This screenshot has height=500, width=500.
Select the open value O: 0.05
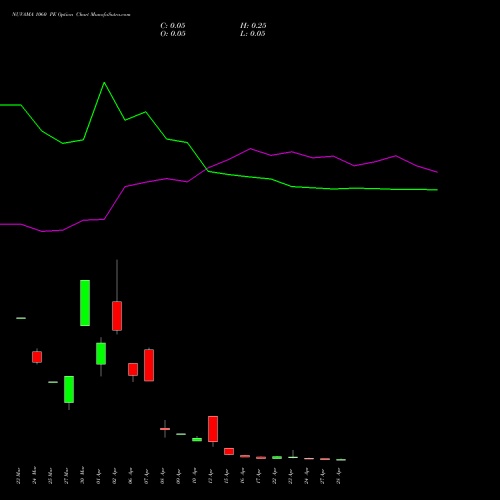(173, 34)
